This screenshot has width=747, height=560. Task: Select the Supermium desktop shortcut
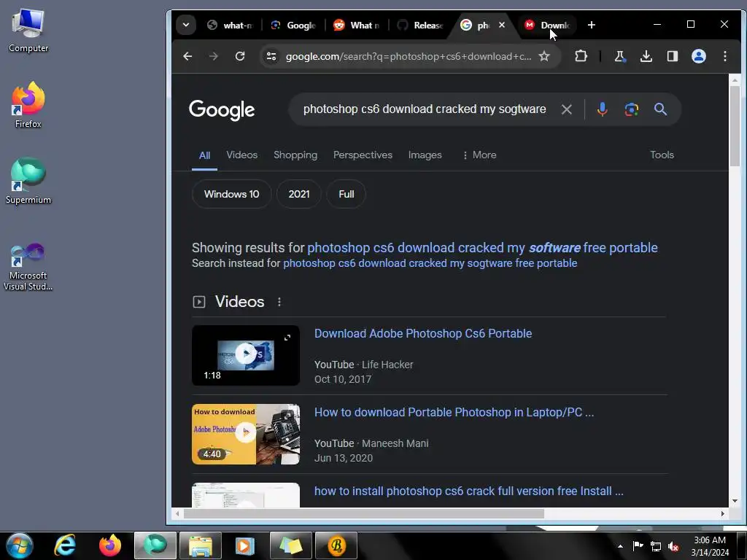tap(28, 181)
